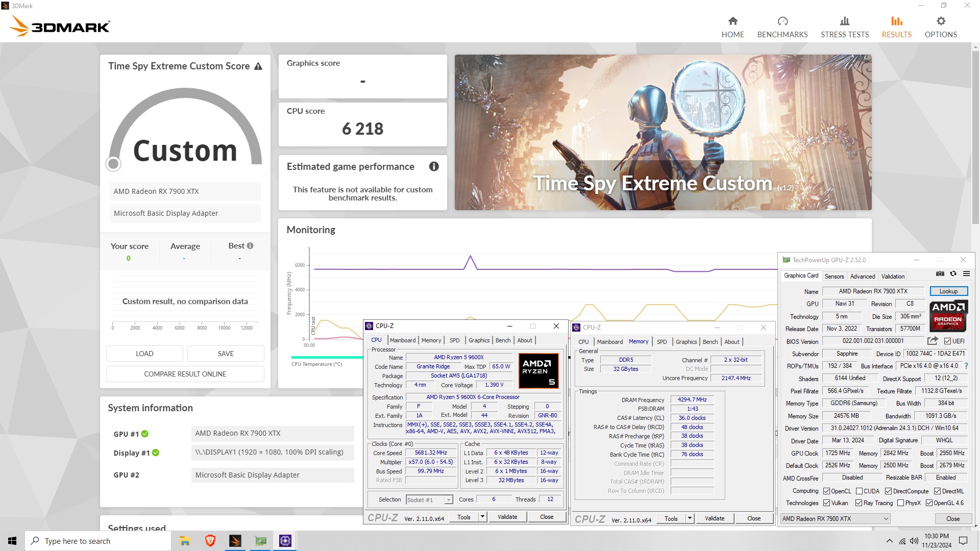Click GPU #1 green check icon
This screenshot has width=980, height=551.
point(145,434)
